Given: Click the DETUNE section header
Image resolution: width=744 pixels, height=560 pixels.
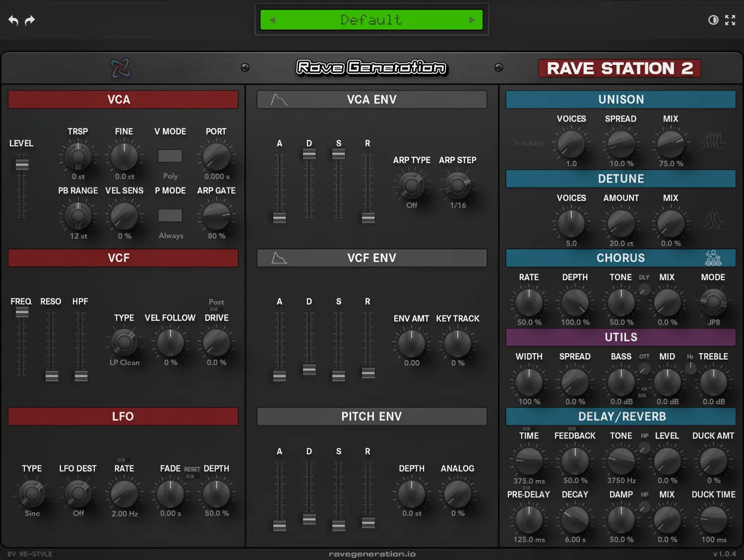Looking at the screenshot, I should [x=620, y=179].
